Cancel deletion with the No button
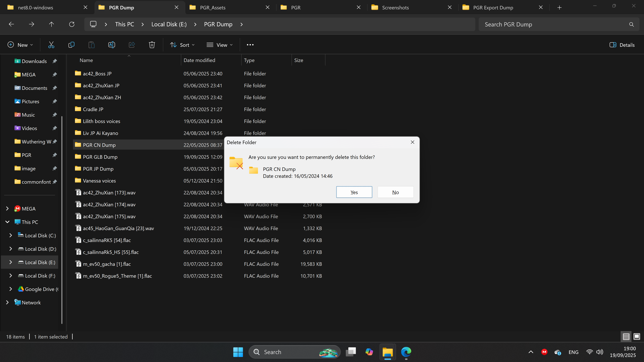 pos(395,192)
